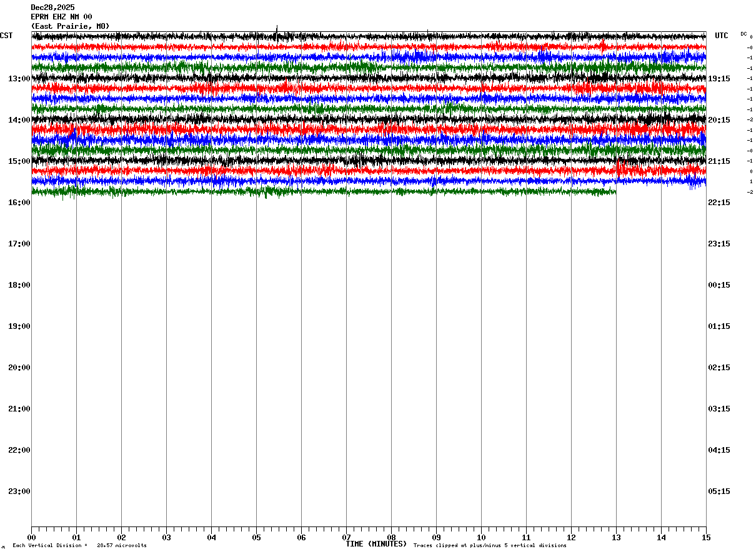Click minute 07 on the bottom time axis
This screenshot has height=554, width=756.
pyautogui.click(x=346, y=537)
